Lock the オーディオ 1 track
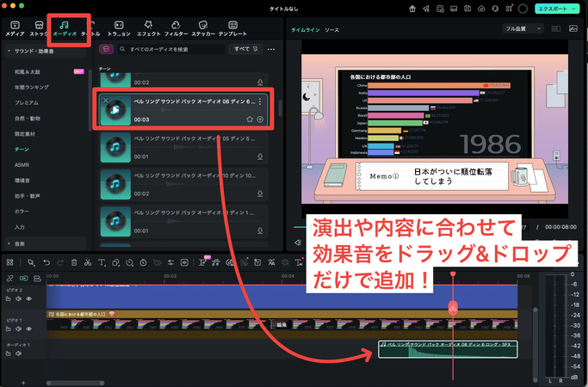 click(x=9, y=353)
